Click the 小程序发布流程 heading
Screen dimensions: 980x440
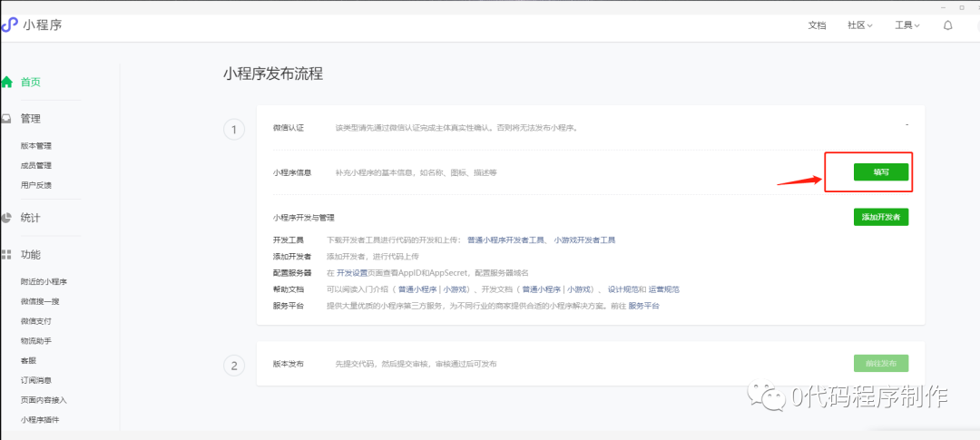tap(273, 73)
